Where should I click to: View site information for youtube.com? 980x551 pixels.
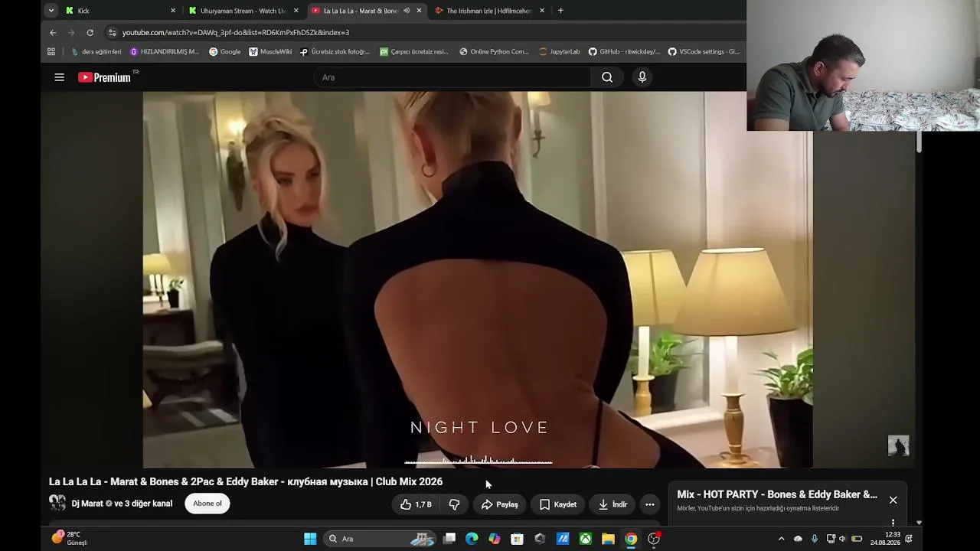click(x=113, y=32)
